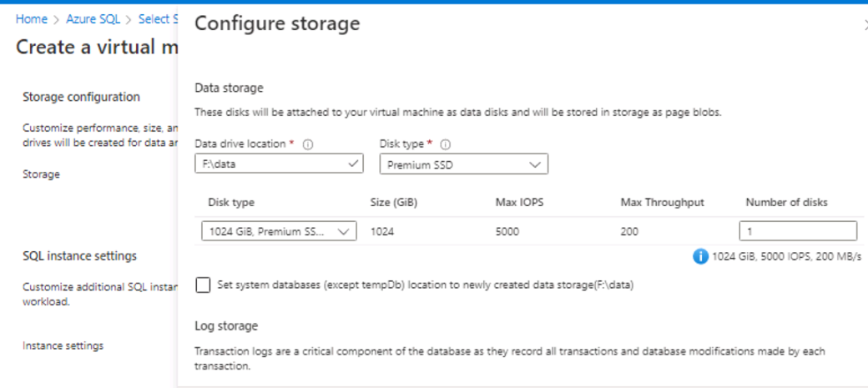Viewport: 868px width, 388px height.
Task: Enable Set system databases location checkbox
Action: coord(203,285)
